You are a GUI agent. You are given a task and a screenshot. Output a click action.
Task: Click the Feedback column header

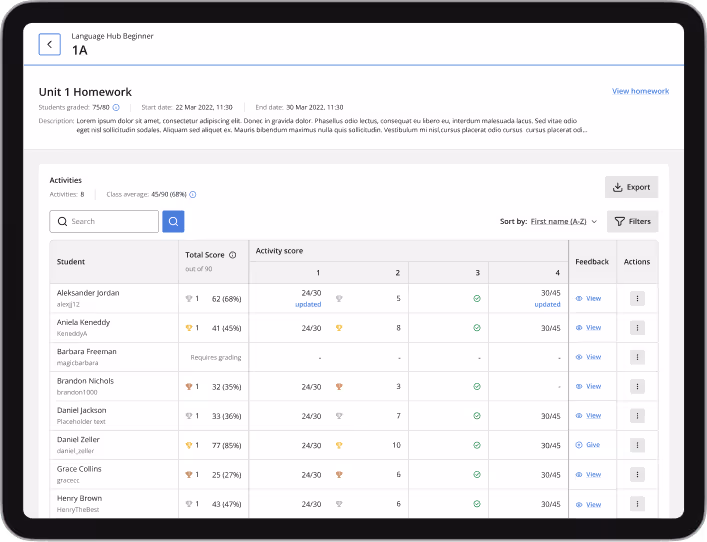[x=592, y=262]
